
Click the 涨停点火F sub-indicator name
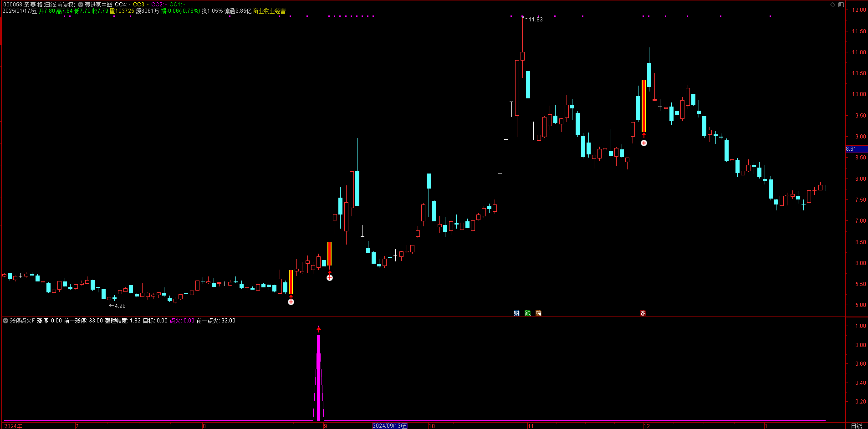pyautogui.click(x=22, y=321)
